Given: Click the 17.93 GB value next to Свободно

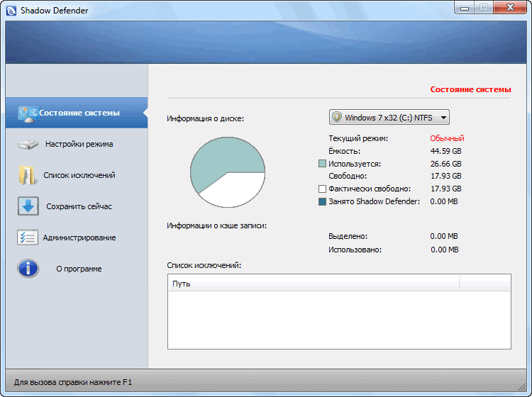Looking at the screenshot, I should (446, 176).
